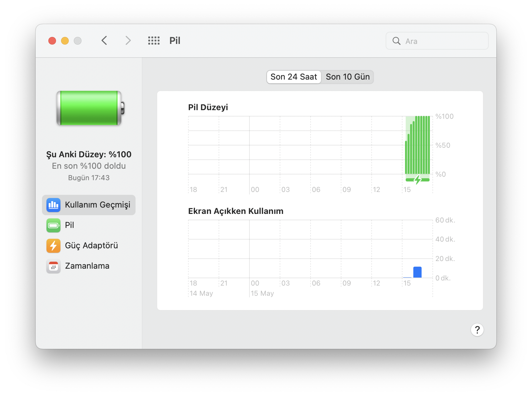Open the Pil section icon in sidebar

click(53, 225)
